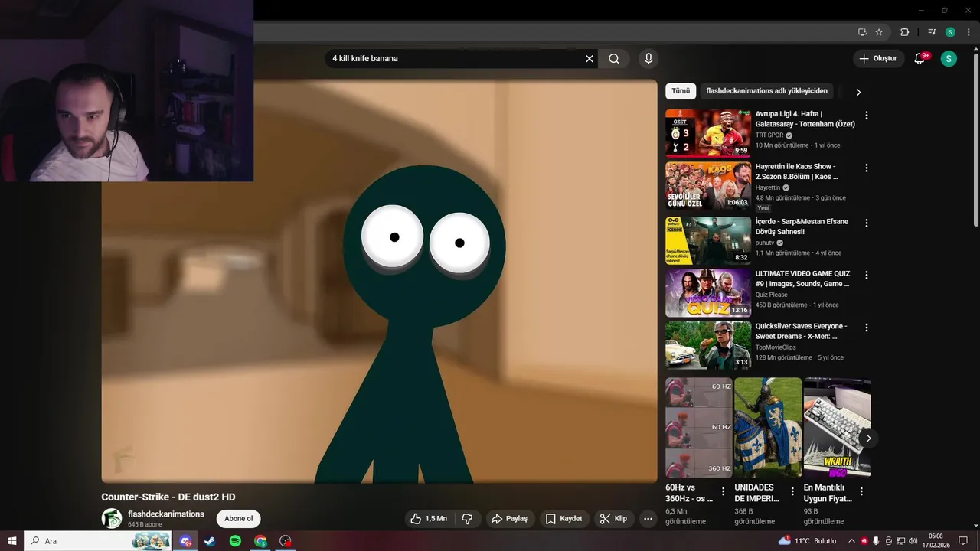980x551 pixels.
Task: Open the 60Hz vs 360Hz short
Action: coord(698,427)
